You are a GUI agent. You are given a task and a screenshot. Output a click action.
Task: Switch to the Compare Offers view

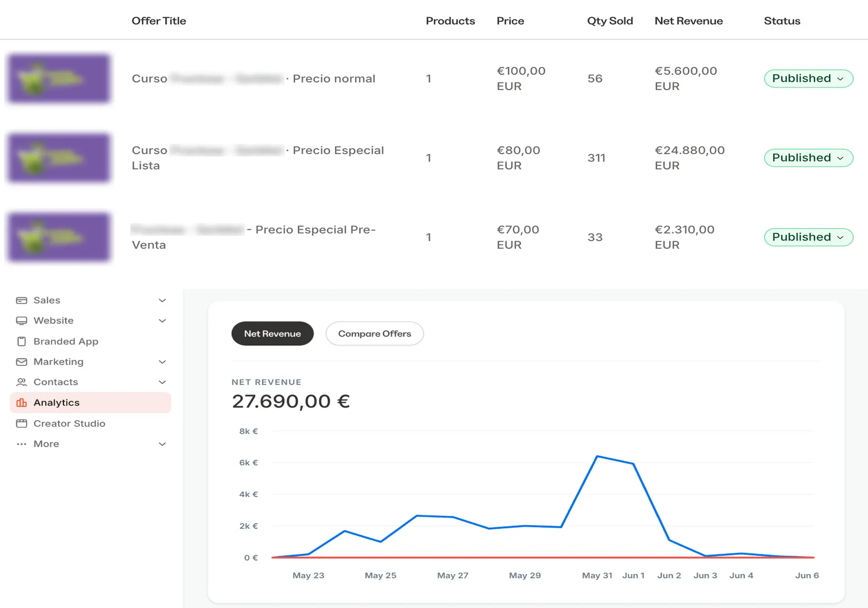(374, 333)
